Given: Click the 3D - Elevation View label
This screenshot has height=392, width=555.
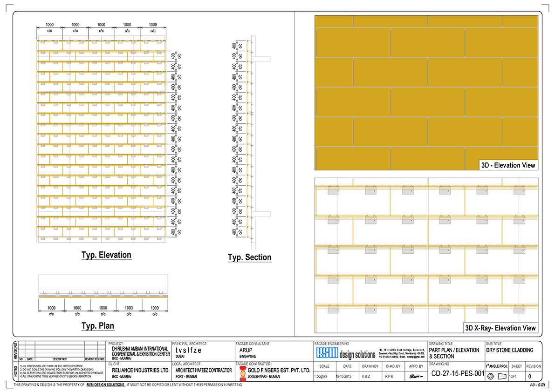Looking at the screenshot, I should click(508, 165).
